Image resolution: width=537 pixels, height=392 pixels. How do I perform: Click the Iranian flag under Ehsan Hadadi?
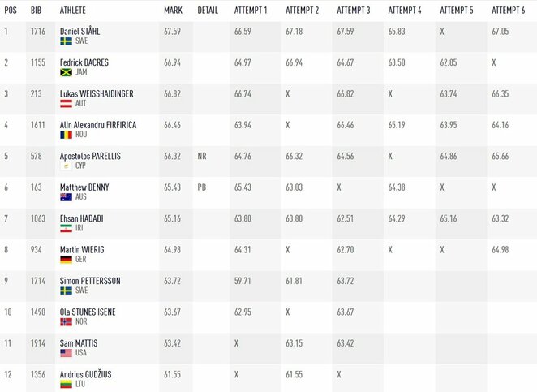tap(66, 228)
